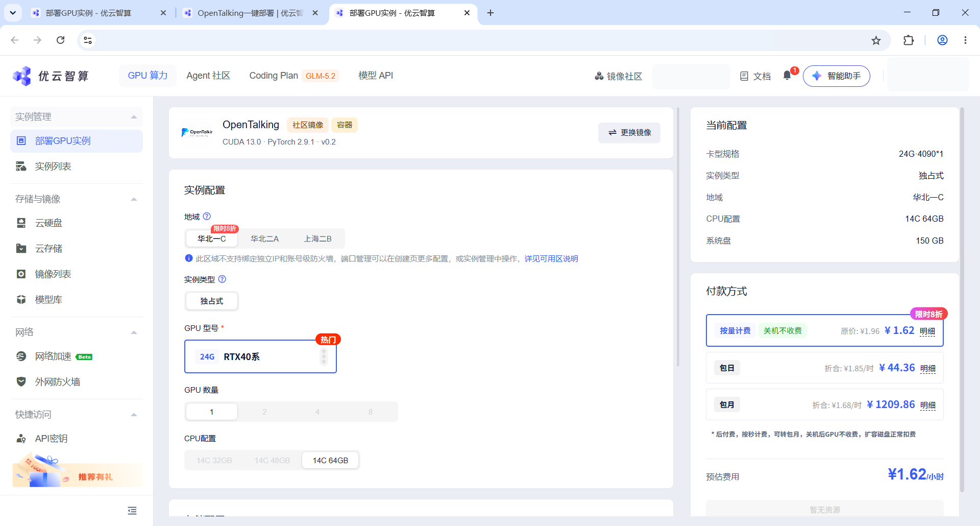Close the OpenTalking一键部署 browser tab
This screenshot has width=980, height=526.
click(x=315, y=13)
